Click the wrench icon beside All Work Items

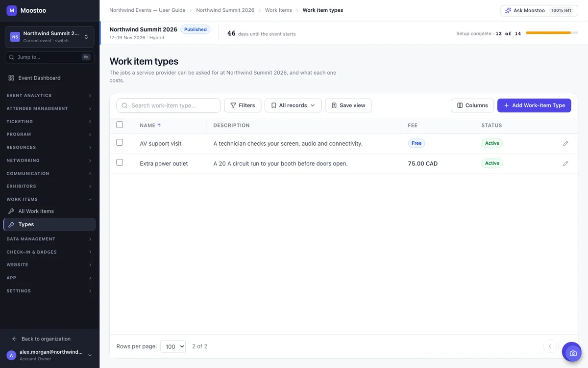coord(11,211)
